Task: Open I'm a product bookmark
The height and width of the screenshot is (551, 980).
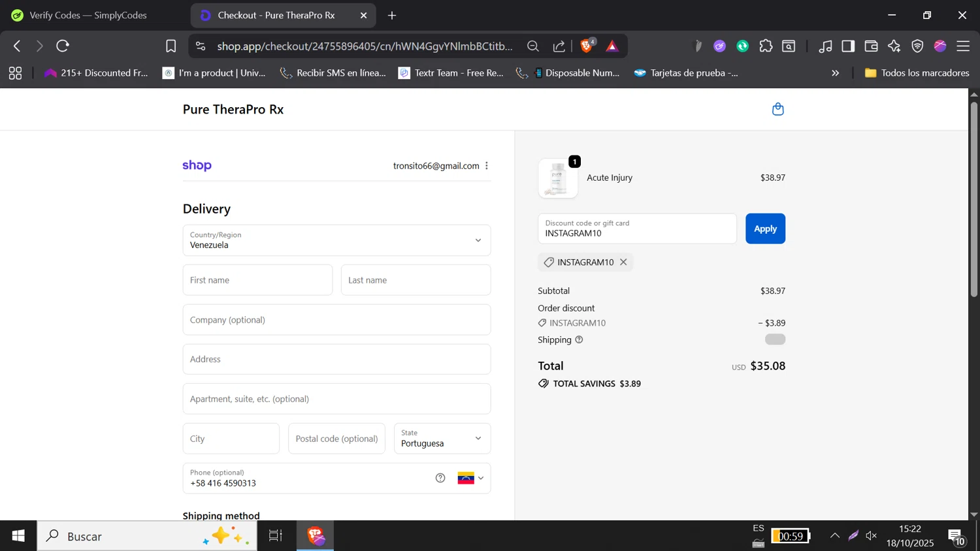Action: click(x=214, y=73)
